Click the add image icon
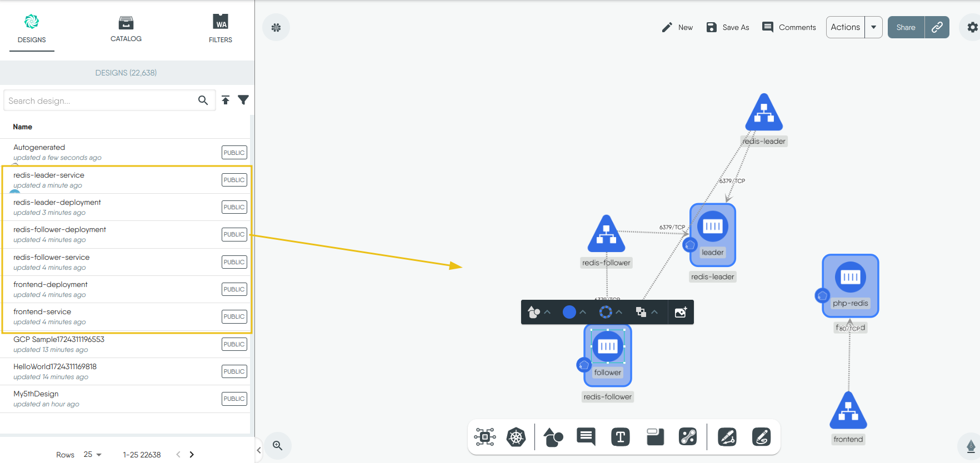Image resolution: width=980 pixels, height=463 pixels. [x=681, y=312]
